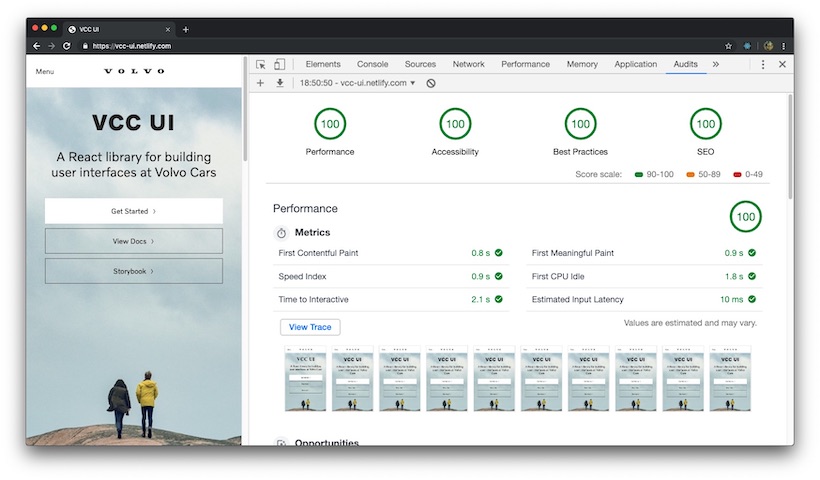Show more DevTools tabs with the chevron
Screen dimensions: 820x480
tap(715, 64)
